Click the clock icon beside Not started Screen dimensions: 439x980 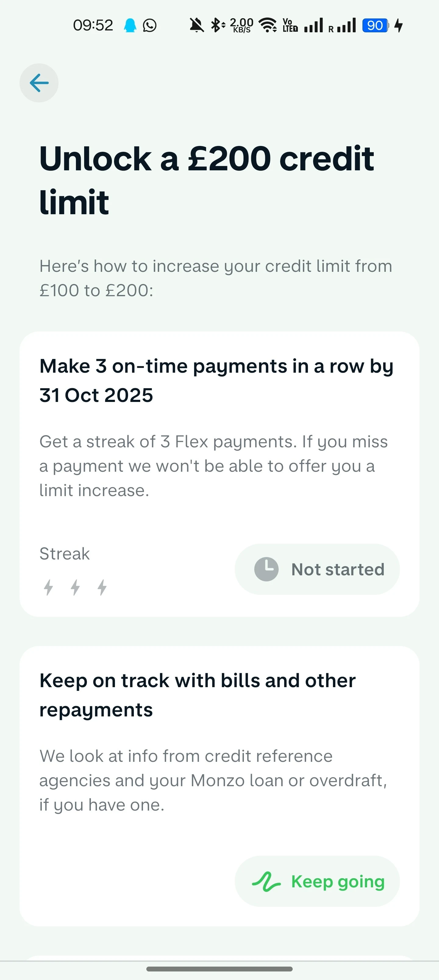pyautogui.click(x=266, y=569)
